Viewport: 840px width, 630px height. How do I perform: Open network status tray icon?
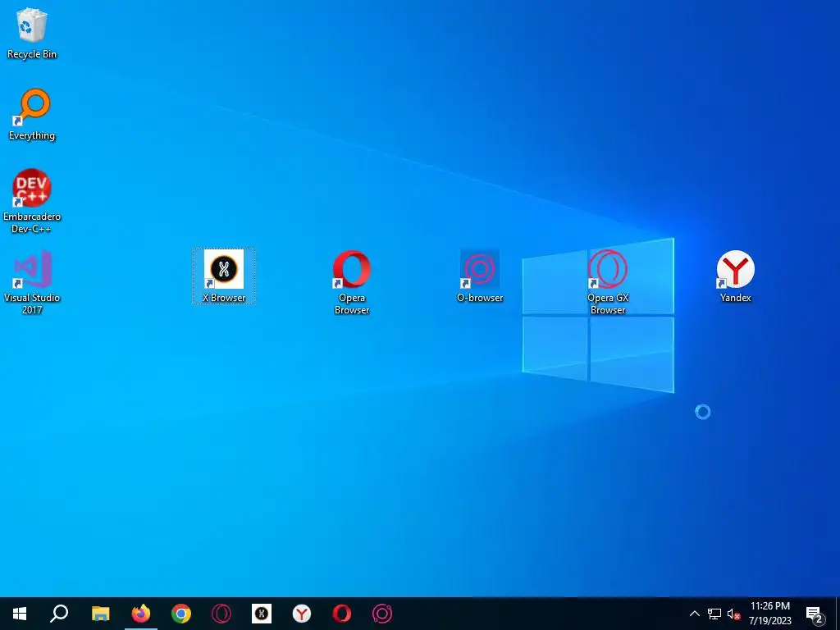pos(714,614)
